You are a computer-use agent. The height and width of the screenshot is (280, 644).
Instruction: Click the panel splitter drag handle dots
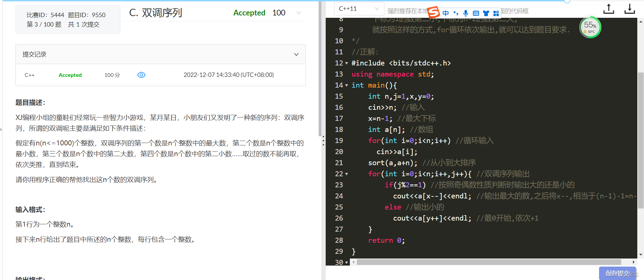point(323,141)
